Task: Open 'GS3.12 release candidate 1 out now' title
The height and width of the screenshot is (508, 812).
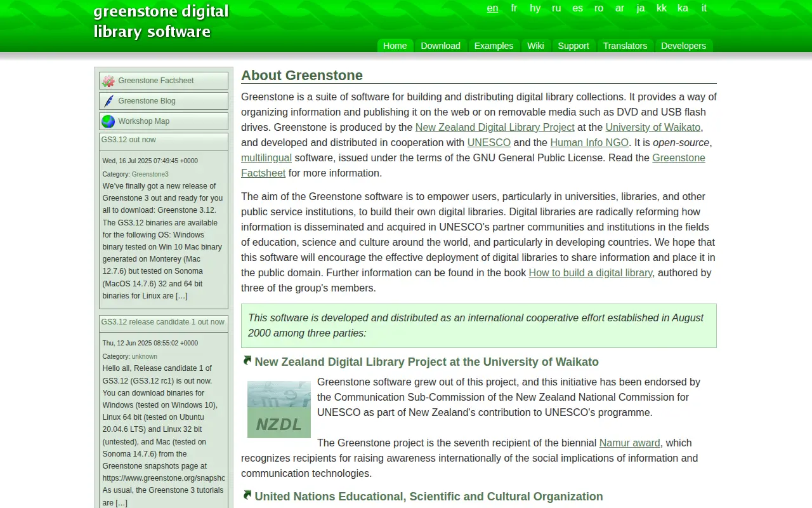Action: pyautogui.click(x=163, y=322)
